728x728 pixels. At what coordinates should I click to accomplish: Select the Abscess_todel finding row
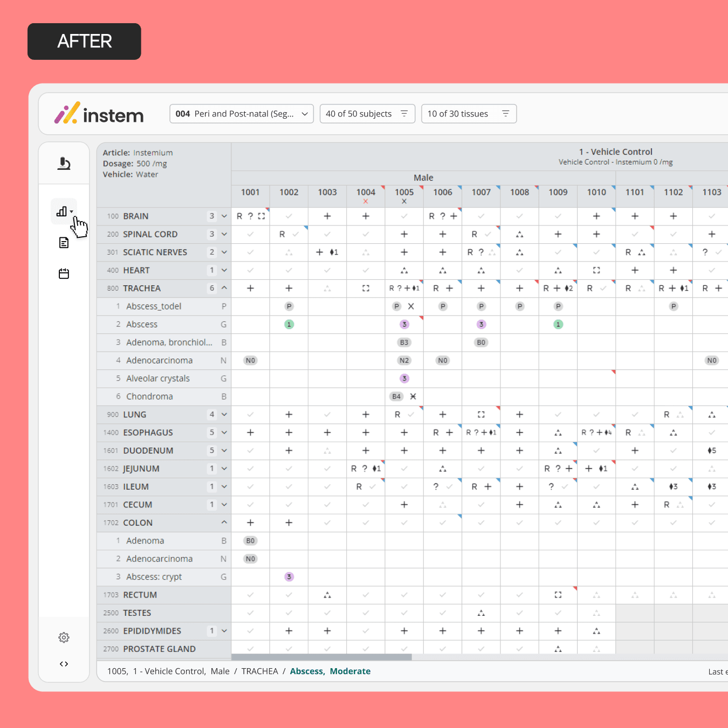coord(164,306)
